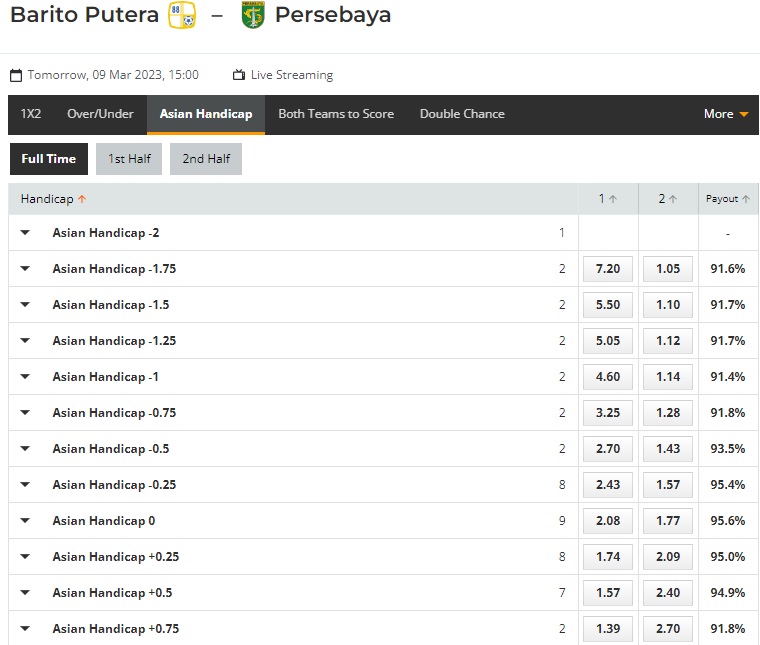Switch to 1st Half period
The height and width of the screenshot is (645, 760).
click(x=129, y=159)
